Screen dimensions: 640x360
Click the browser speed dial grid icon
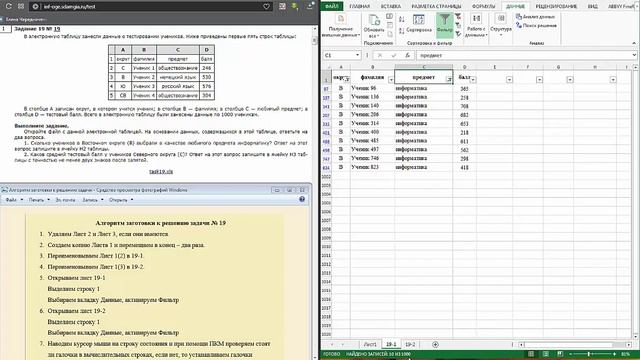[x=21, y=6]
